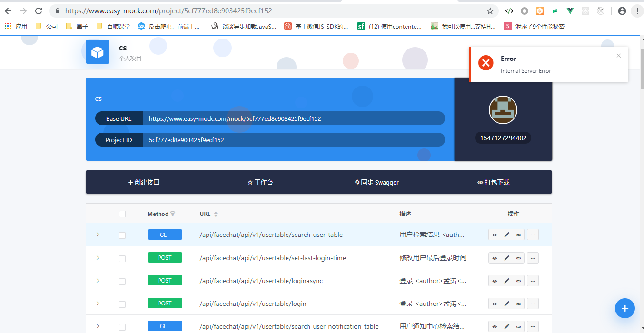Edit the set-last-login-time interface

tap(506, 257)
